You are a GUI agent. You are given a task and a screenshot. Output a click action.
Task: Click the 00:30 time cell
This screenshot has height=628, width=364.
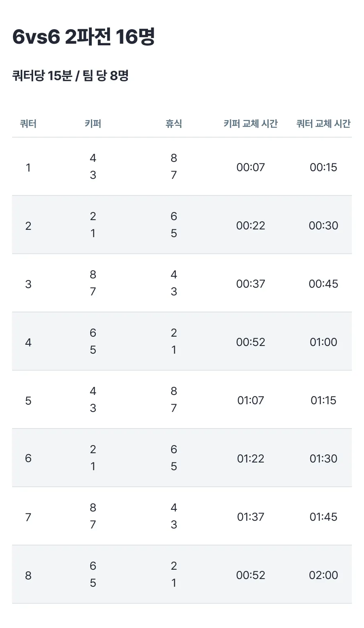324,225
